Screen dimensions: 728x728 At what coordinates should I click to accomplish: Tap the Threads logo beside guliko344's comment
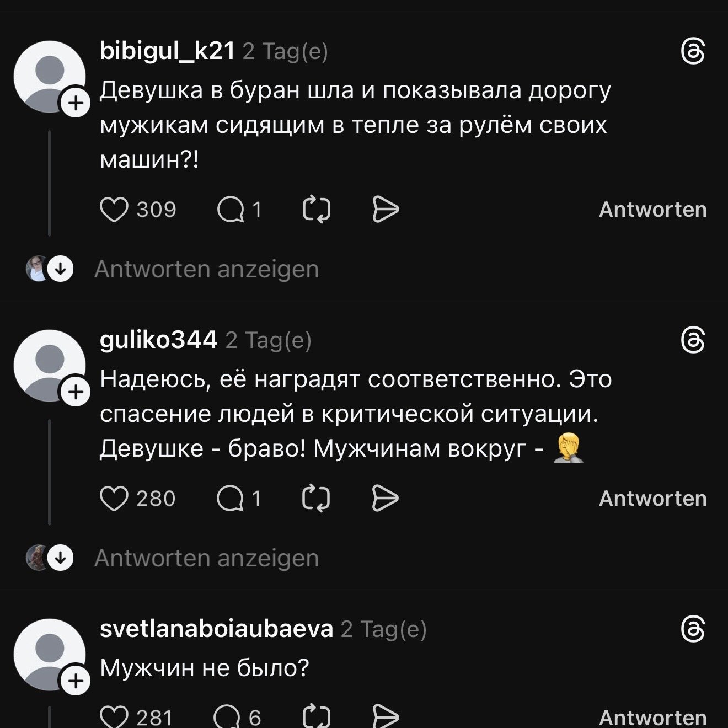coord(693,341)
